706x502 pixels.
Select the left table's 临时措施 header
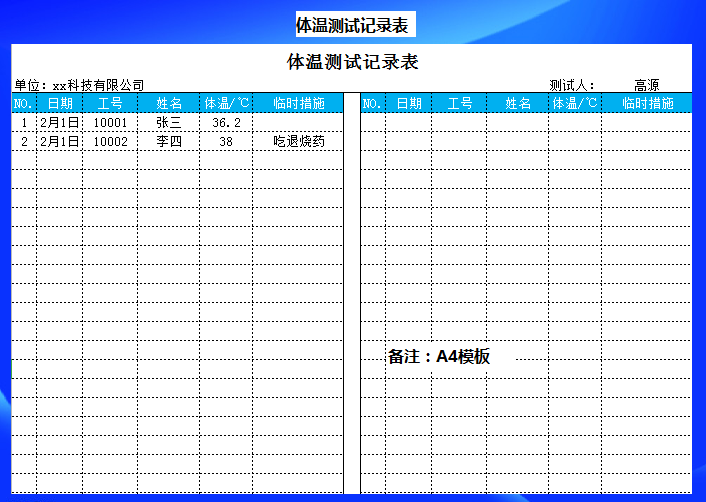[x=298, y=103]
